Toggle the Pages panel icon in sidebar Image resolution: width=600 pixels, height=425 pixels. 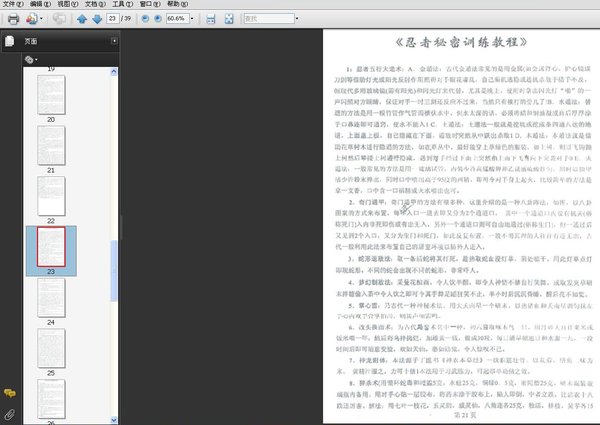click(x=10, y=41)
